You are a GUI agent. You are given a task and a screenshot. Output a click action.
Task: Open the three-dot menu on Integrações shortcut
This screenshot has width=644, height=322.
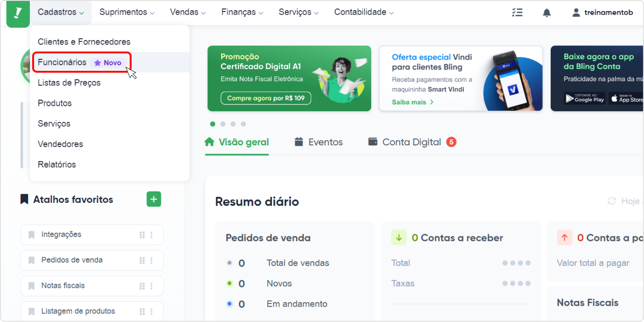tap(151, 235)
